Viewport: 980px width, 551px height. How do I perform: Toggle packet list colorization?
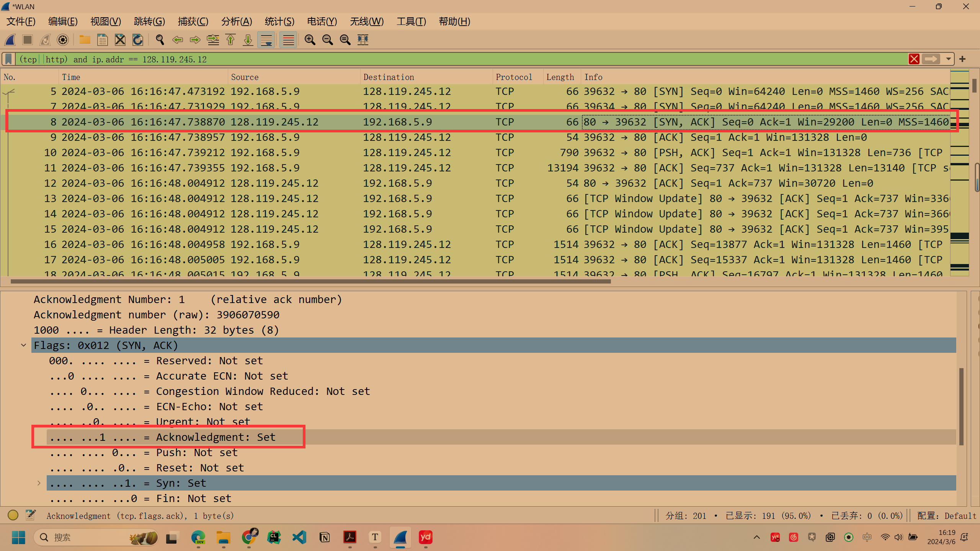288,40
